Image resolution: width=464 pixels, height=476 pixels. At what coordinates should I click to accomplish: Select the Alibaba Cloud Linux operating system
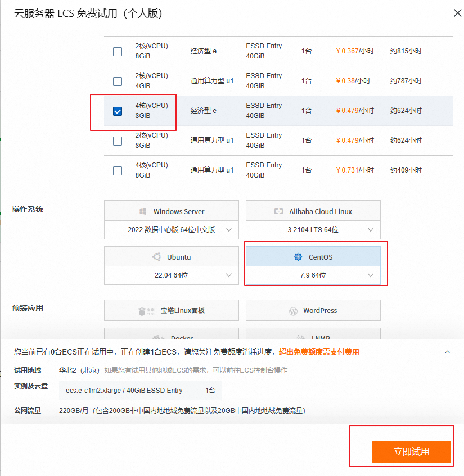[x=313, y=211]
